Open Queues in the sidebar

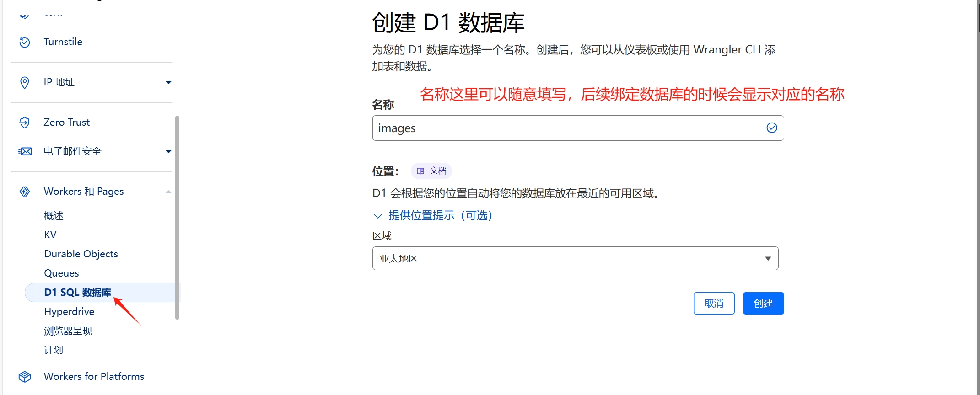[61, 273]
